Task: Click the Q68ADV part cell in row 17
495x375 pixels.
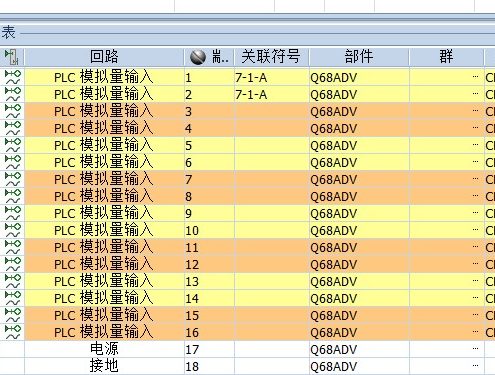Action: click(x=359, y=349)
